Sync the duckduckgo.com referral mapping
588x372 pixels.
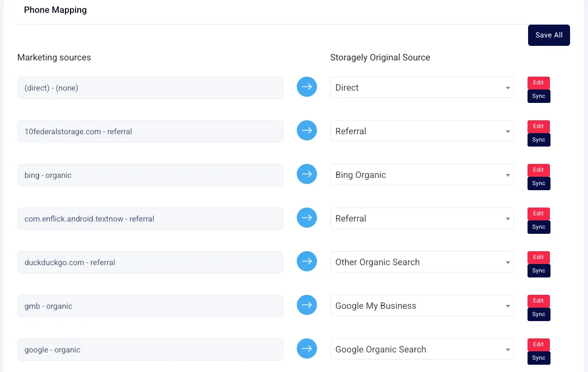tap(539, 271)
